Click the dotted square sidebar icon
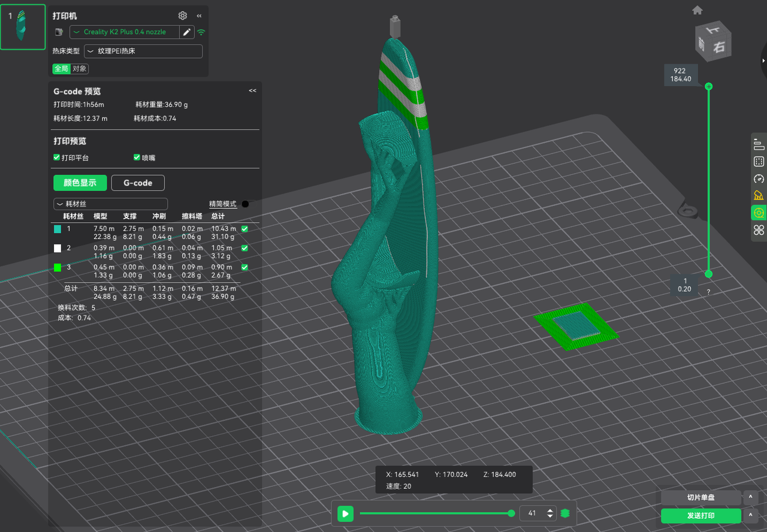Image resolution: width=767 pixels, height=532 pixels. pos(759,161)
